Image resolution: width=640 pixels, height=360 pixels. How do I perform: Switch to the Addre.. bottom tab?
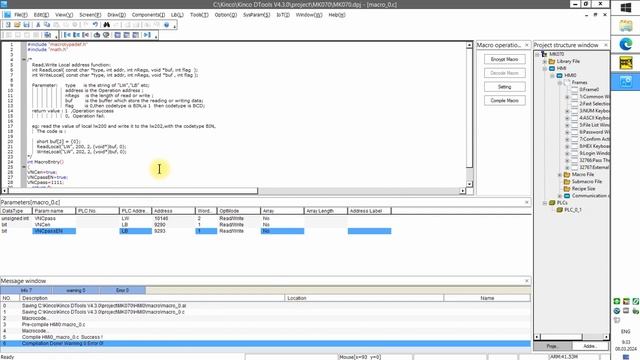pos(590,346)
